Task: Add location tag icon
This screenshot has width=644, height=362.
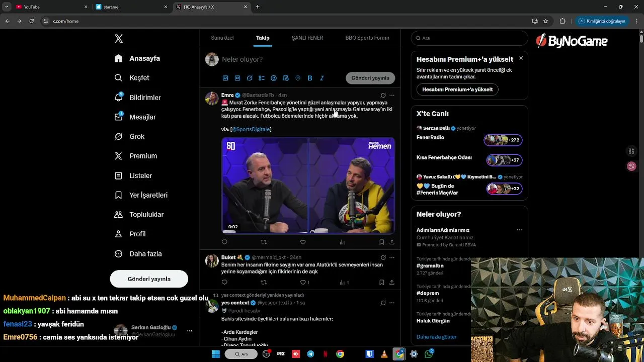Action: pos(298,78)
